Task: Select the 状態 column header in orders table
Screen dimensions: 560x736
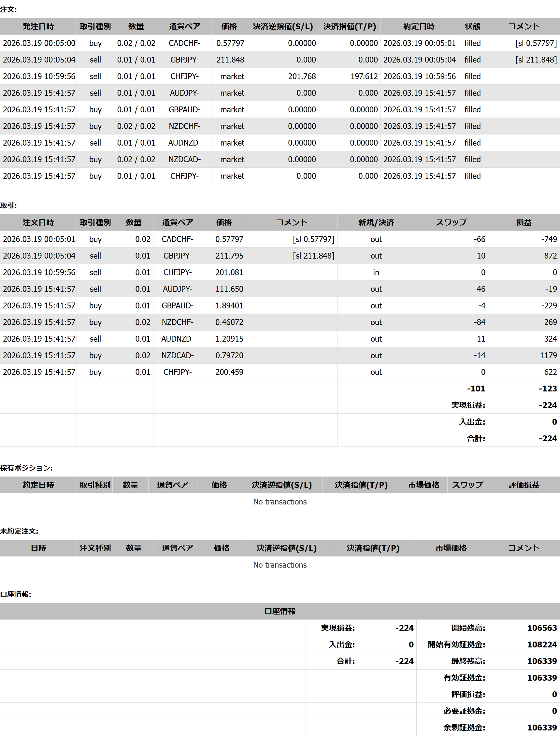Action: coord(472,26)
